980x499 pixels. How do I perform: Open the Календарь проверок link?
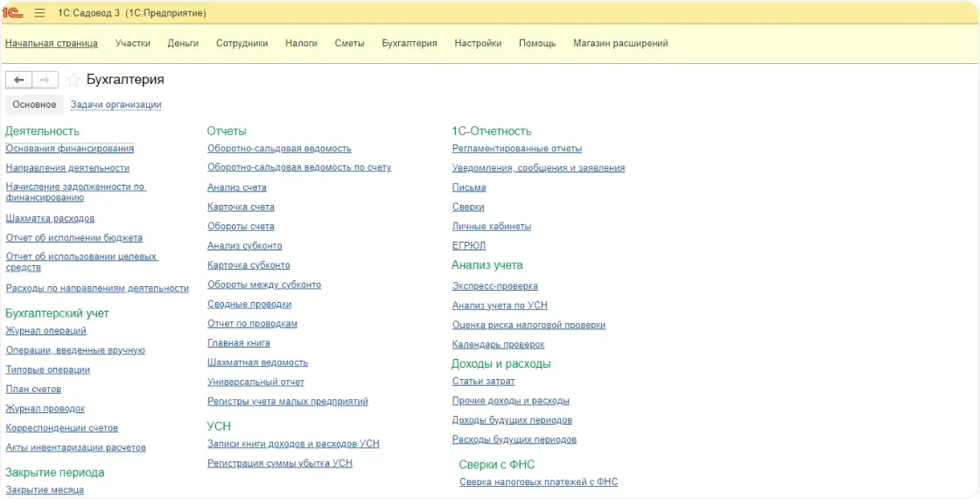point(498,345)
